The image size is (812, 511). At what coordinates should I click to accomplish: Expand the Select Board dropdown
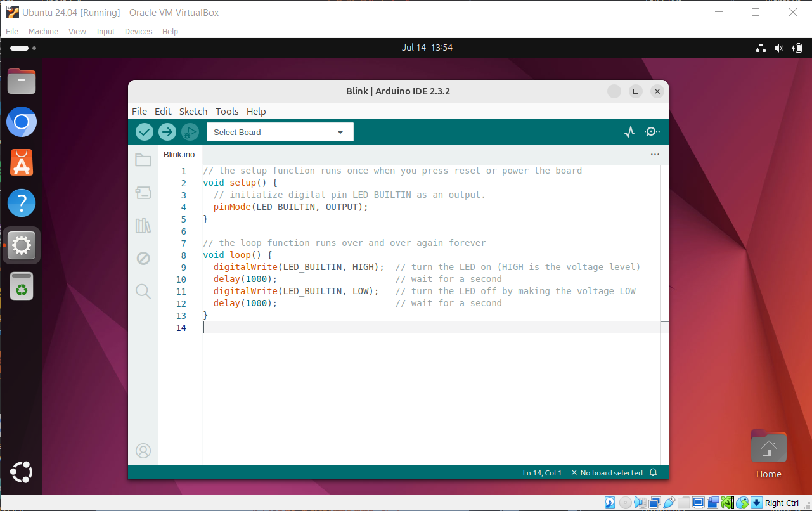coord(280,132)
